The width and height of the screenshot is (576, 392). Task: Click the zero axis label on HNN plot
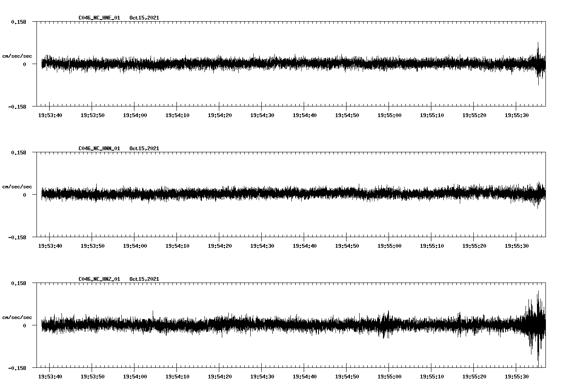pos(24,195)
